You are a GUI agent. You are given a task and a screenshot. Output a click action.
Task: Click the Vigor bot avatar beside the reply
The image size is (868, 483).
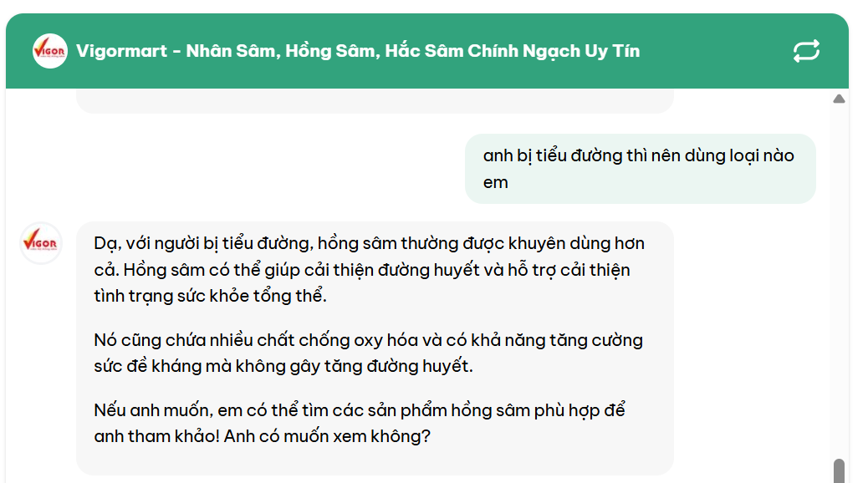(41, 243)
